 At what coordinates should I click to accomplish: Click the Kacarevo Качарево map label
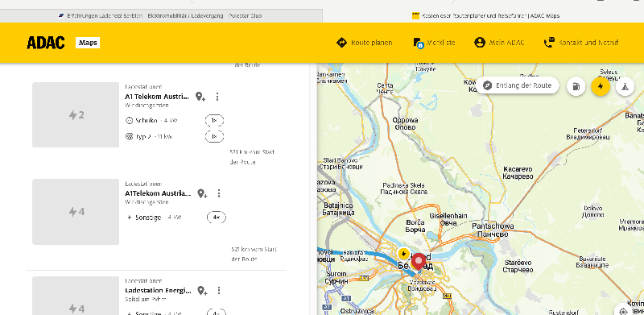tap(518, 172)
